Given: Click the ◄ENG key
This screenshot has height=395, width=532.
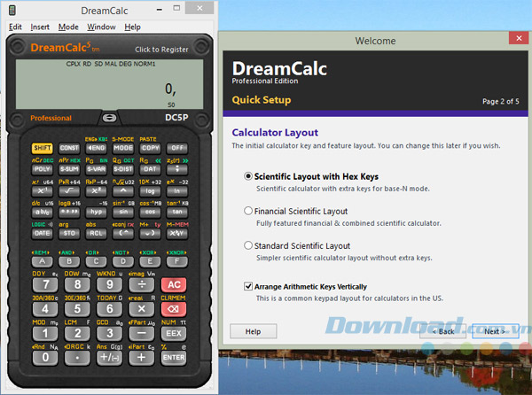Looking at the screenshot, I should pos(96,148).
